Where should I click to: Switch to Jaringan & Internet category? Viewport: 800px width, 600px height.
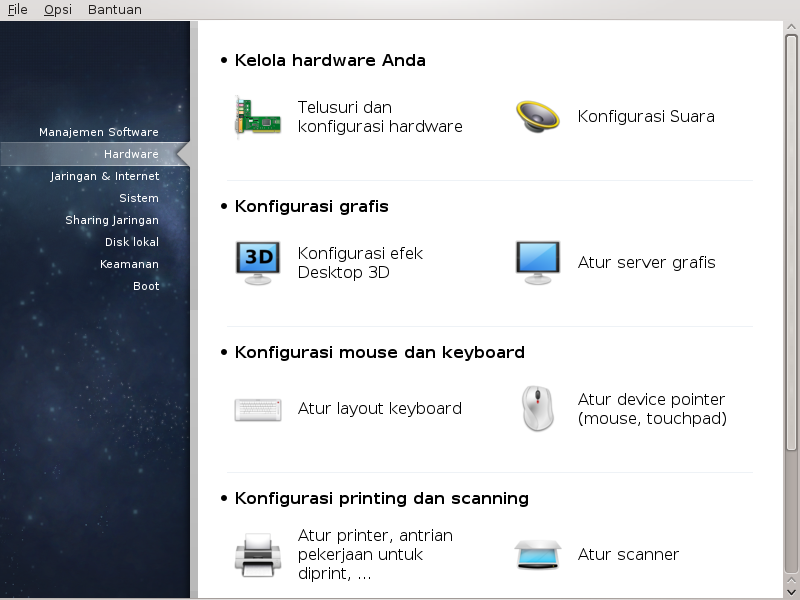click(x=105, y=176)
